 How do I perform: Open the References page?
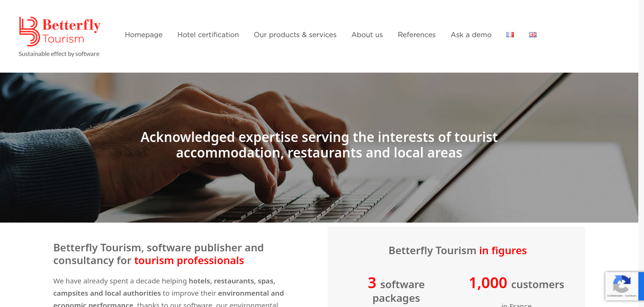coord(417,35)
